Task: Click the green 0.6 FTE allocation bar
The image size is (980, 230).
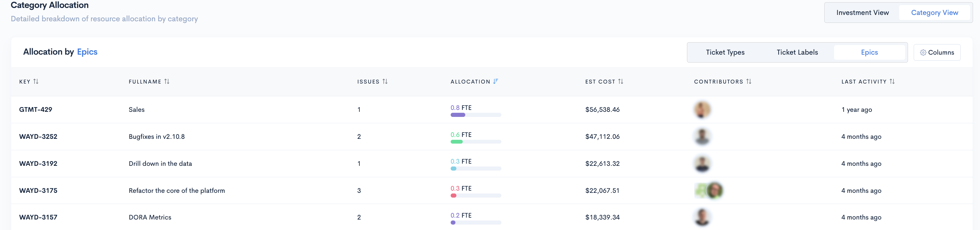Action: 456,142
